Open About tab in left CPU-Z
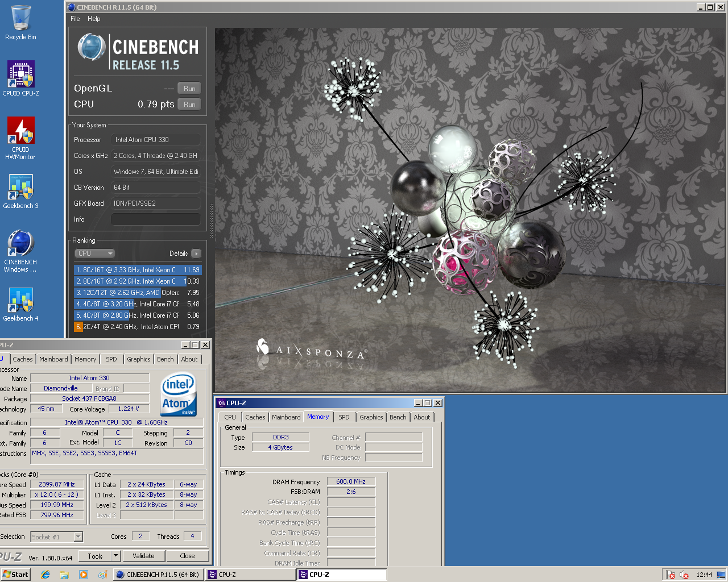Screen dimensions: 728x582 click(189, 359)
